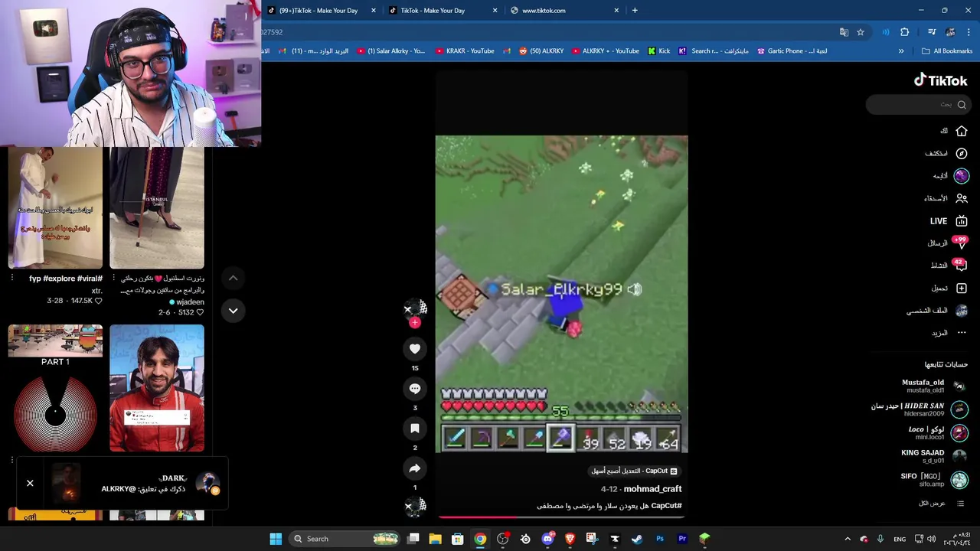The height and width of the screenshot is (551, 980).
Task: Click the see-all link under followed accounts
Action: [x=942, y=504]
